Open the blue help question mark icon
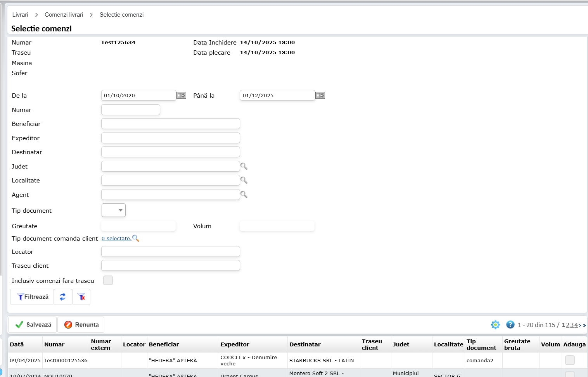Viewport: 588px width, 377px height. (x=510, y=325)
